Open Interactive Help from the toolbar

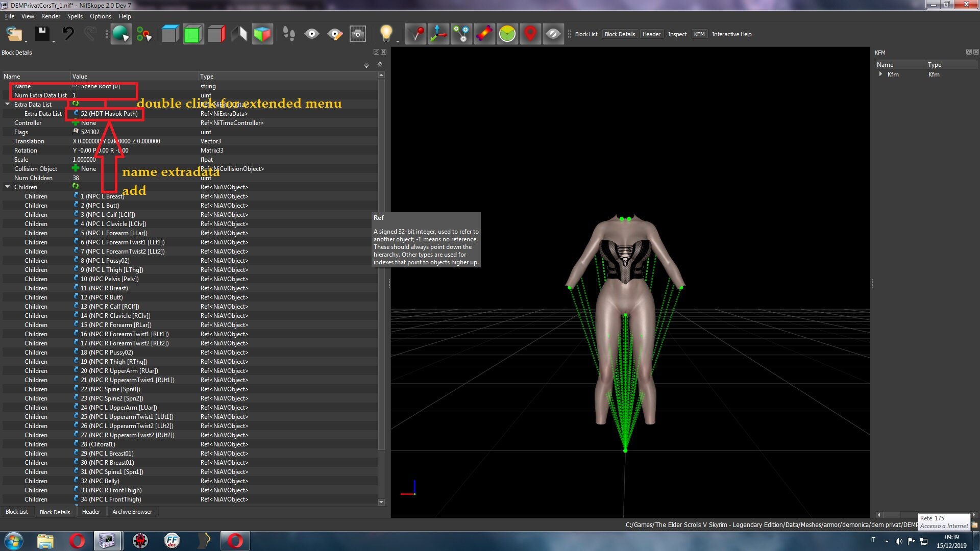(731, 34)
